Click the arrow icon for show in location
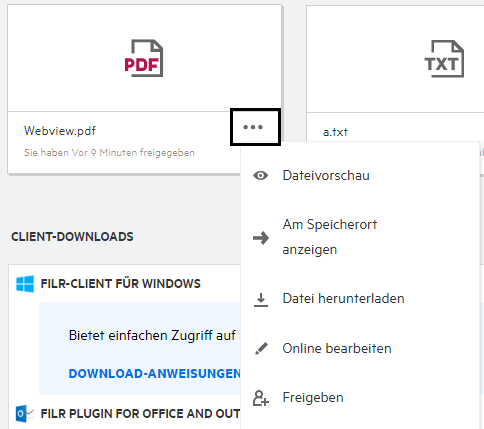Image resolution: width=484 pixels, height=429 pixels. tap(261, 238)
